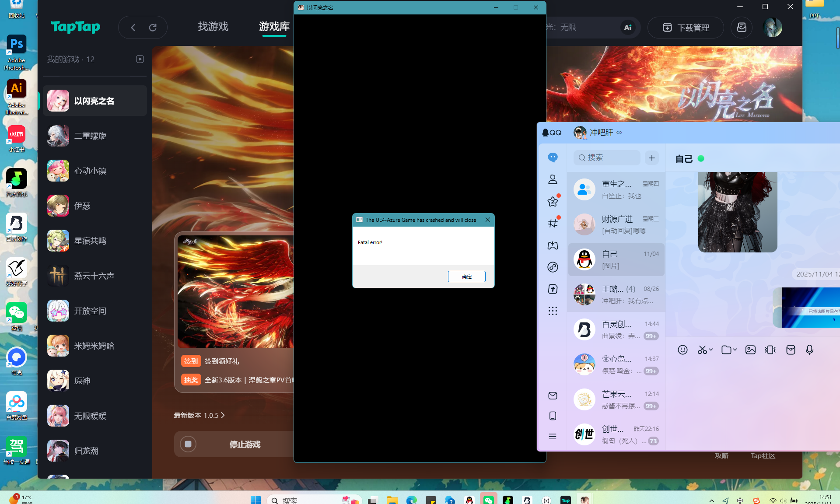Expand file options arrow beside folder icon
840x504 pixels.
coord(735,350)
